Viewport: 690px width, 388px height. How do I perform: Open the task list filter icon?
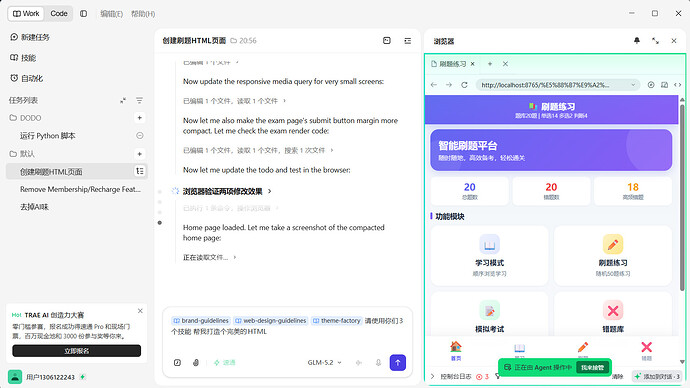click(139, 100)
